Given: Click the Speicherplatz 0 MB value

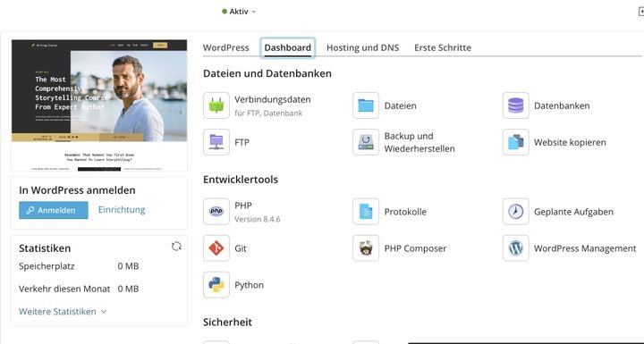Looking at the screenshot, I should (x=128, y=266).
